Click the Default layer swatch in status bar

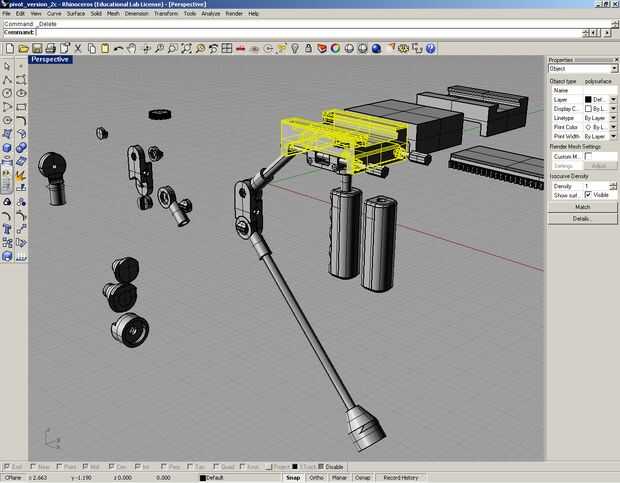point(203,478)
